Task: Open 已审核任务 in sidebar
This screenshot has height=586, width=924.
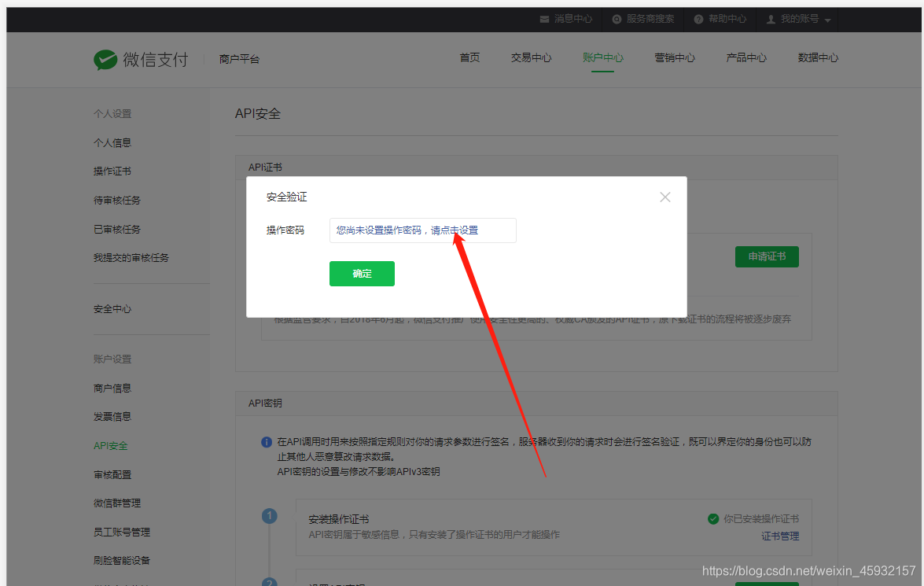Action: [116, 230]
